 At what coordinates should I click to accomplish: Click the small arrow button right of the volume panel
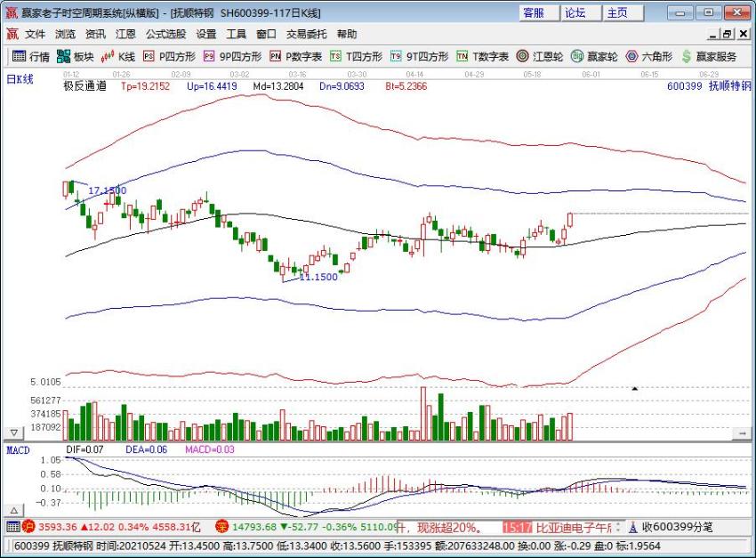coord(742,434)
